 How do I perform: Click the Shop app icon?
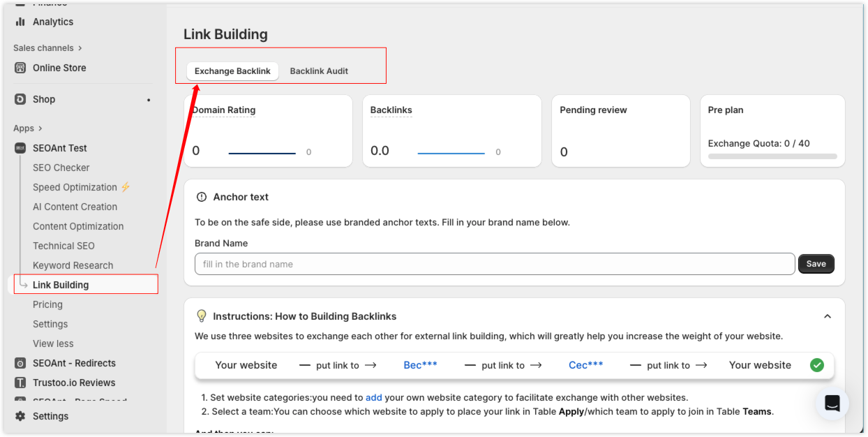pos(20,99)
